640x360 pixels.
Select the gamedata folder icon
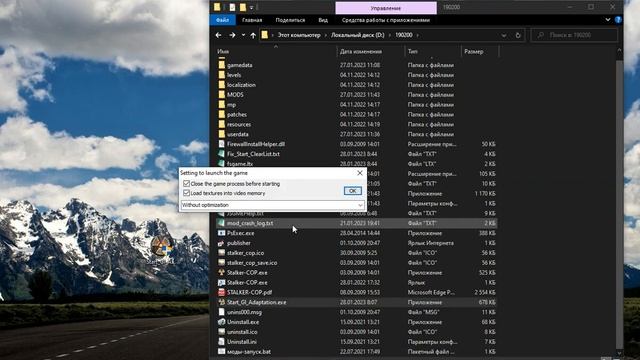221,65
